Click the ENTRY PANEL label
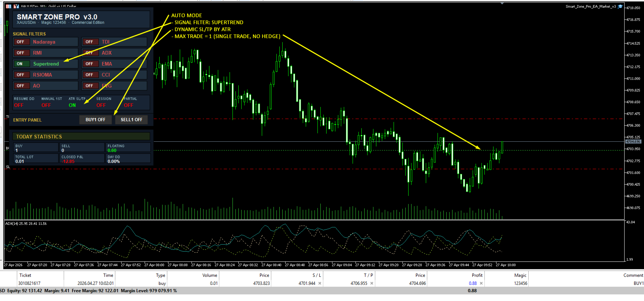 pyautogui.click(x=27, y=120)
